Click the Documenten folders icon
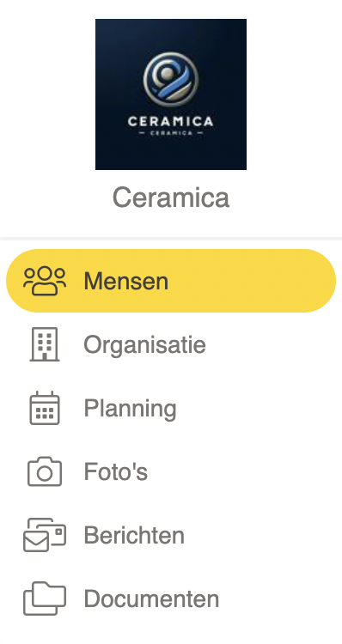The image size is (342, 644). click(45, 598)
